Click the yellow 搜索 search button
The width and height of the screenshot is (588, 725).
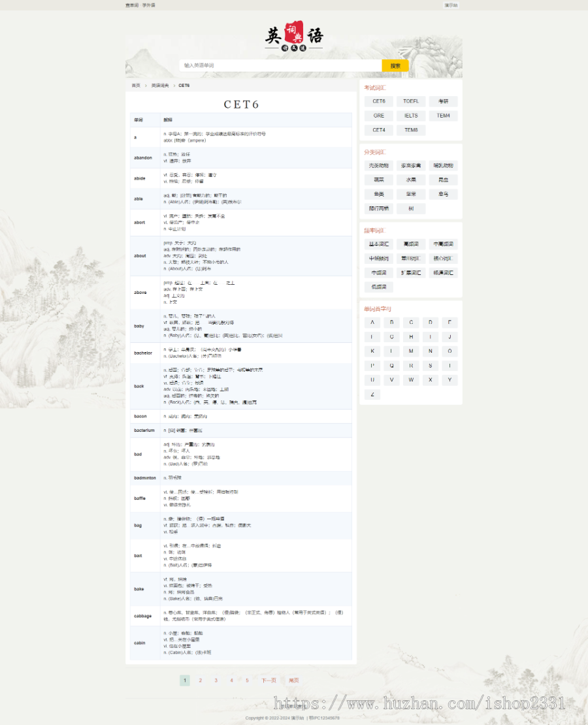tap(395, 66)
